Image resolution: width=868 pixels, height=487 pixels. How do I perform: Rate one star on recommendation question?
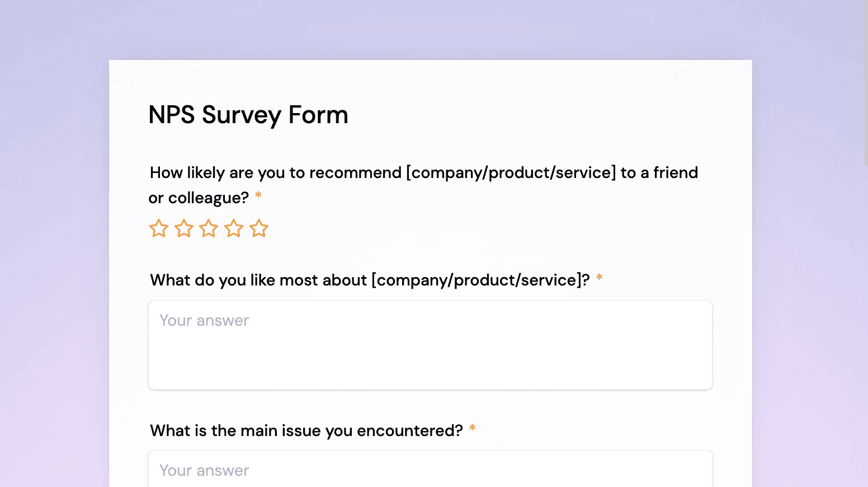coord(159,228)
